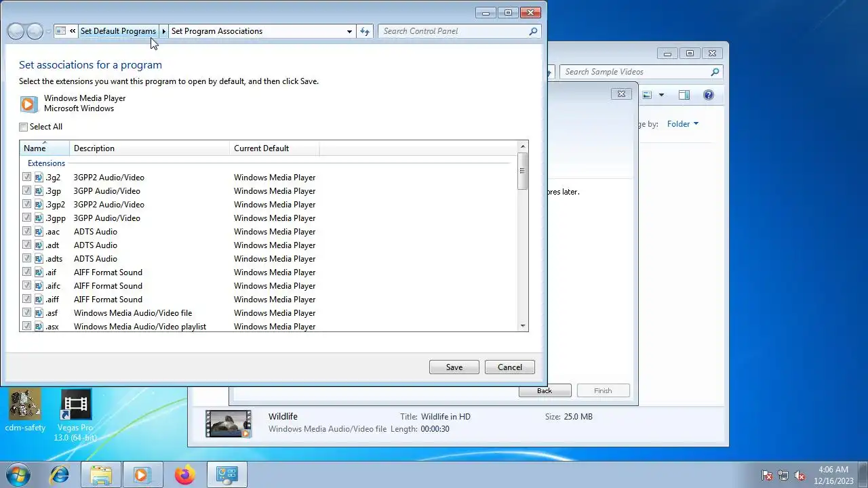Click the Set Default Programs breadcrumb

(118, 31)
